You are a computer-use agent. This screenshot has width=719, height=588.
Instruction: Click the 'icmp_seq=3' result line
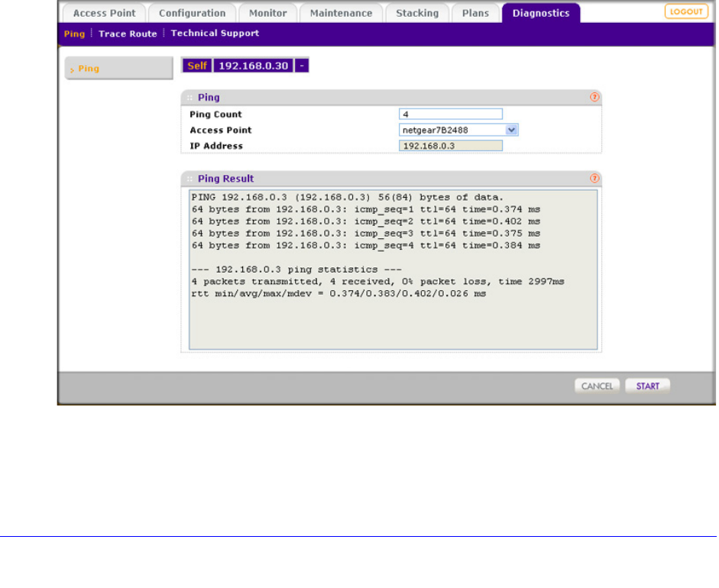366,233
